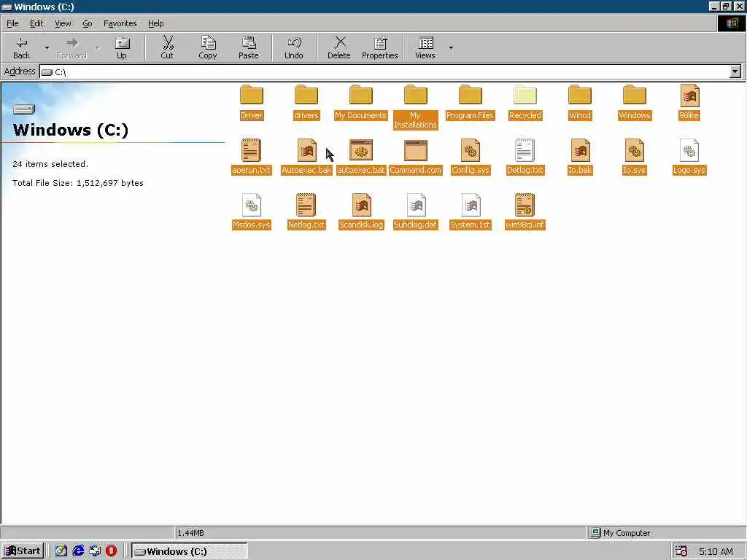747x560 pixels.
Task: Select the win98ql.inf file
Action: pyautogui.click(x=525, y=205)
